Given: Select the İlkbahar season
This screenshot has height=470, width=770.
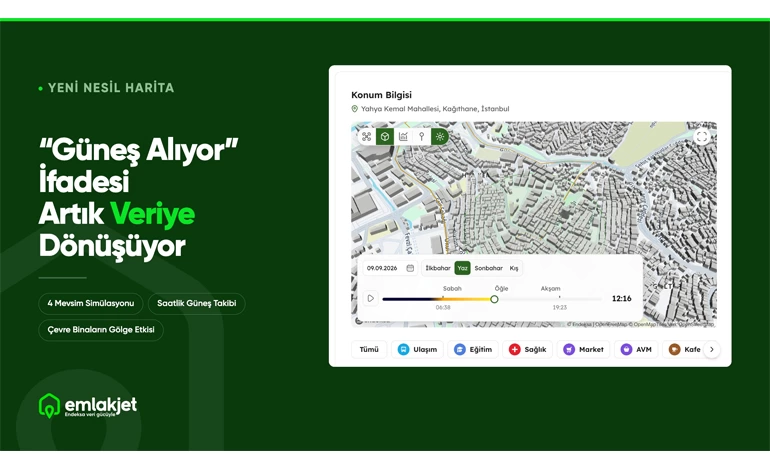Looking at the screenshot, I should click(438, 268).
